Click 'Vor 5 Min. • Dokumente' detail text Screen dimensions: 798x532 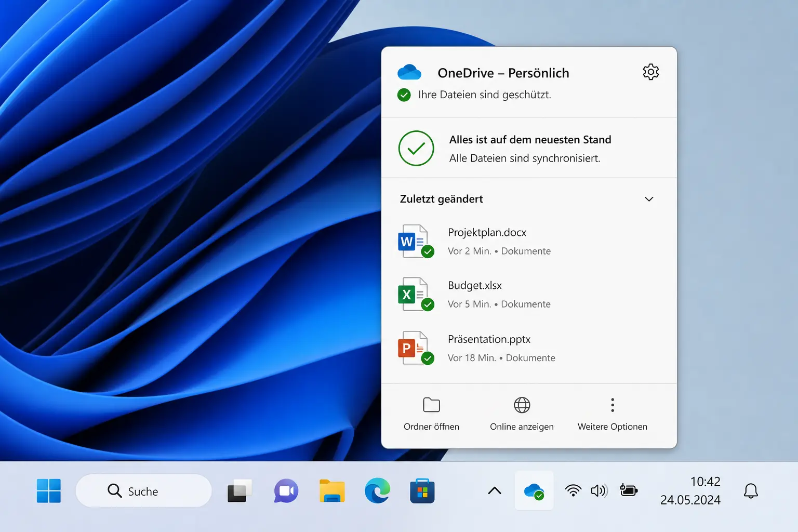pos(499,304)
